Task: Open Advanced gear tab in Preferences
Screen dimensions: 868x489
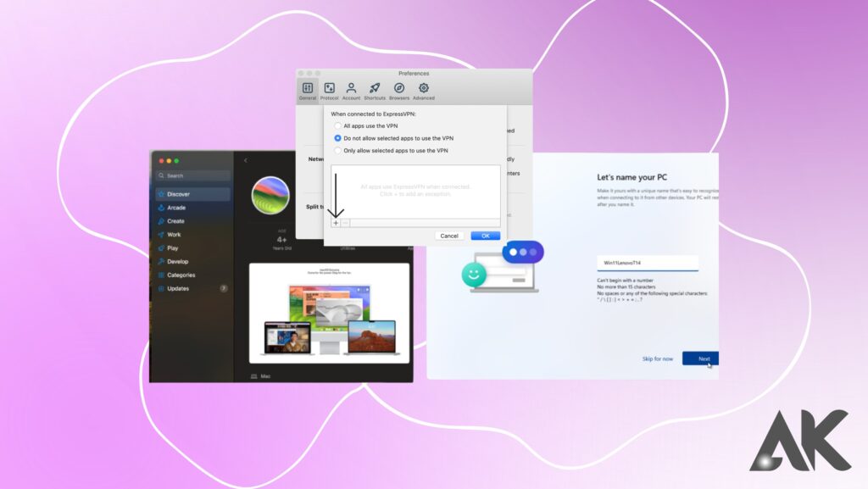Action: pos(424,91)
